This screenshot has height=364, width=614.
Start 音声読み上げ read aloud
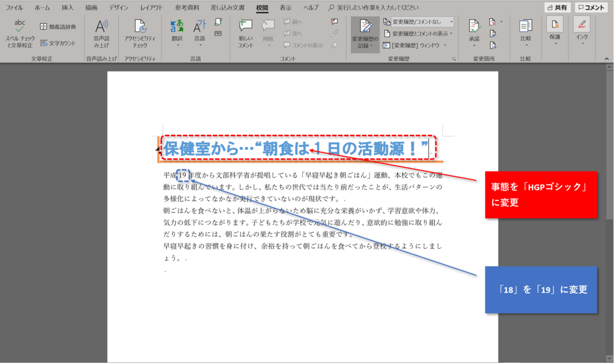[x=101, y=34]
